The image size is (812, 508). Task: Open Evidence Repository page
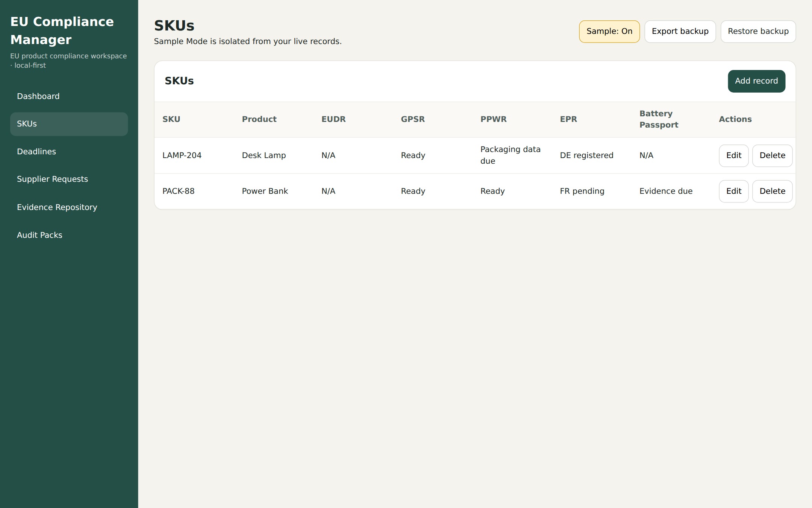point(69,207)
